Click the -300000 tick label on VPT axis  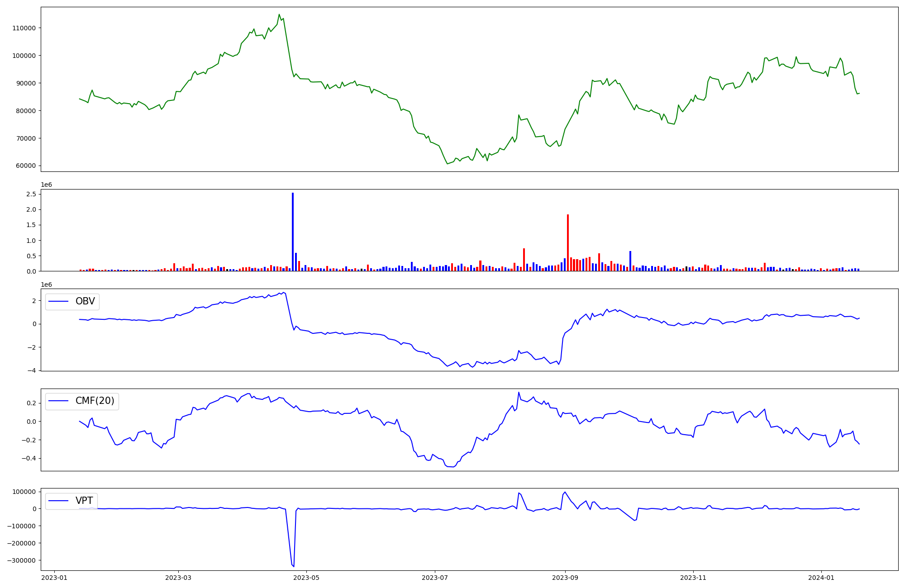pos(22,560)
